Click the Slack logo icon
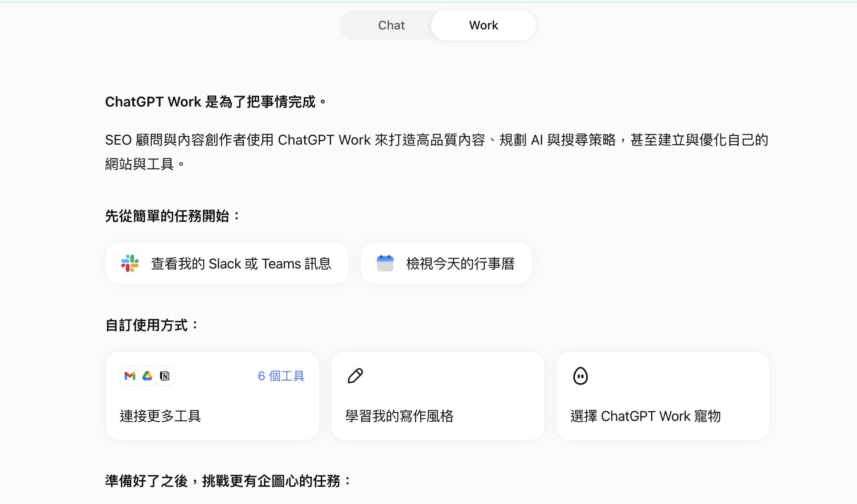Screen dimensions: 857x504 130,263
